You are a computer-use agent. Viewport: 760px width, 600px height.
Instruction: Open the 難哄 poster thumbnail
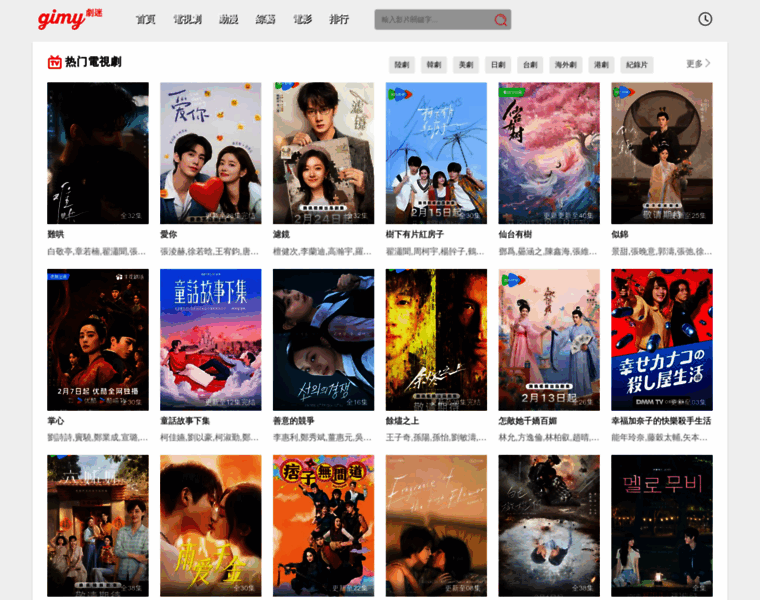pos(98,153)
